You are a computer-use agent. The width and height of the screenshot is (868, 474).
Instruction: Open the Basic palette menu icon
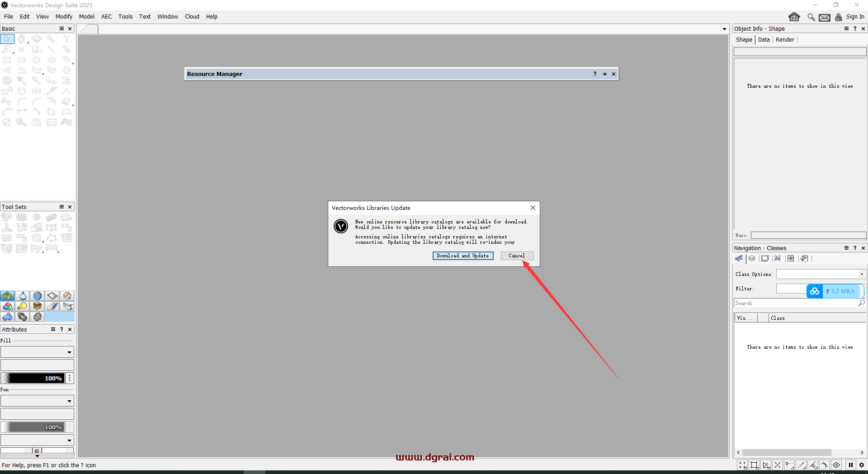[61, 28]
